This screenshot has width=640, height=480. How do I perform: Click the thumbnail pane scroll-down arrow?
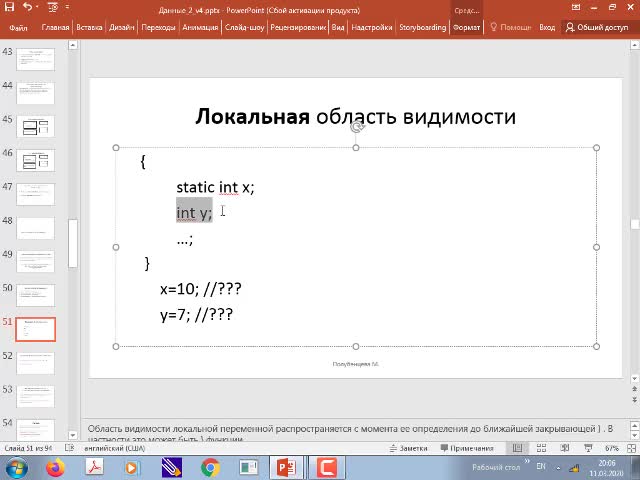tap(73, 435)
